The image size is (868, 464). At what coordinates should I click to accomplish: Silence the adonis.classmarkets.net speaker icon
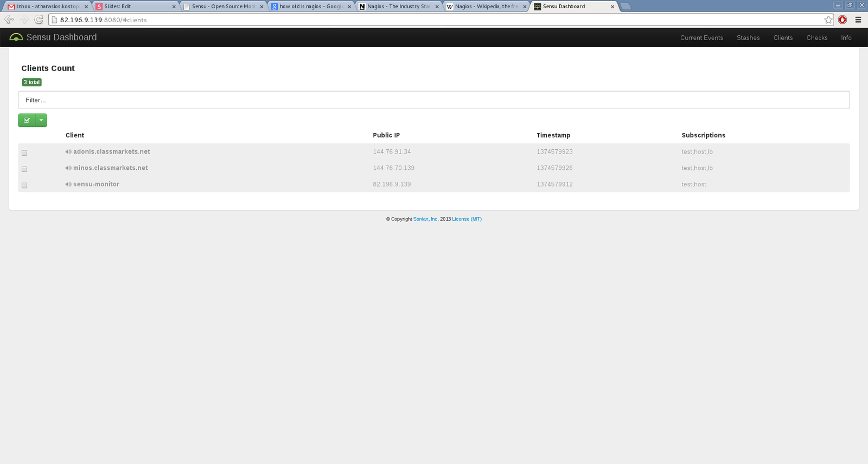pyautogui.click(x=68, y=152)
